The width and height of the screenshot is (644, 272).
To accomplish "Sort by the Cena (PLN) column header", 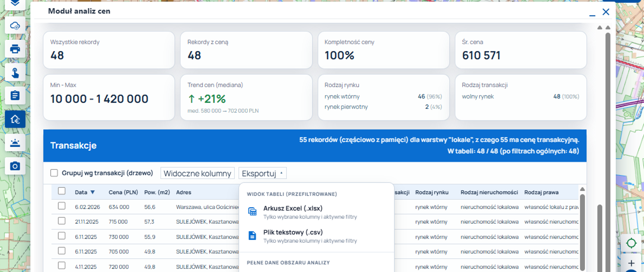I will [123, 192].
